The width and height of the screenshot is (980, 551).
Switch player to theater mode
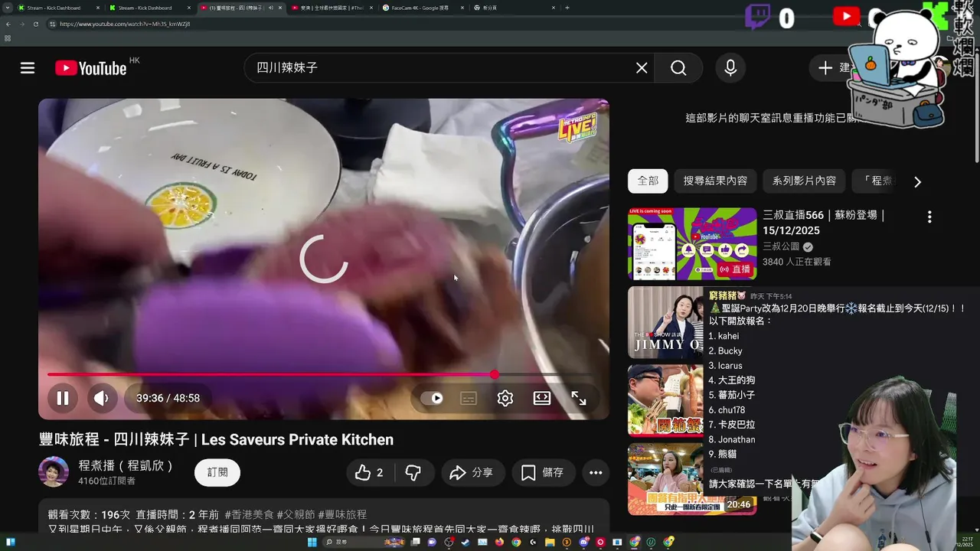[x=542, y=398]
